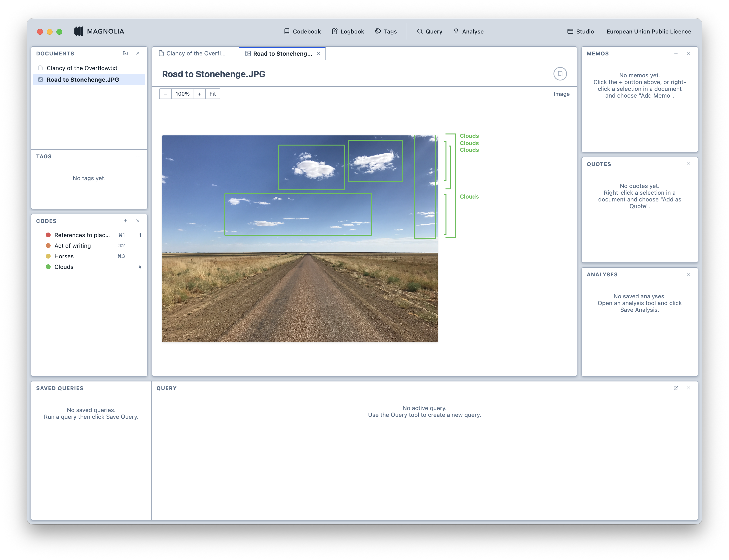Viewport: 729px width, 560px height.
Task: Click the topmost Clouds margin label
Action: (469, 136)
